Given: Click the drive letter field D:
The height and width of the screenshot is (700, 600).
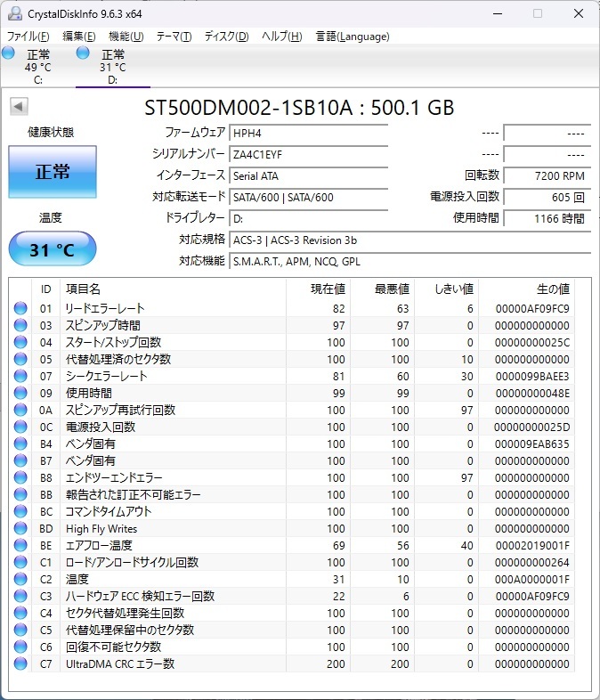Looking at the screenshot, I should (309, 219).
